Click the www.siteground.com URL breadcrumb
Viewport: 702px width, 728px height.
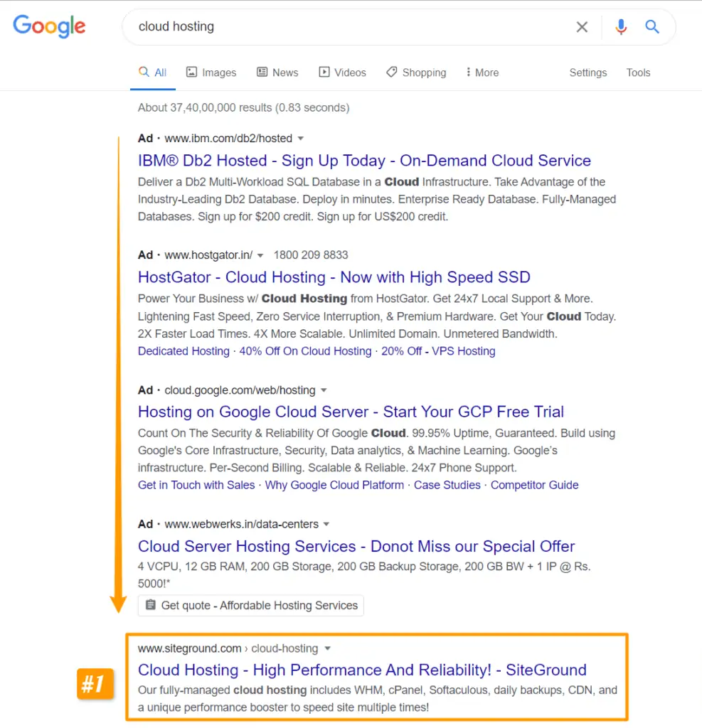coord(190,648)
